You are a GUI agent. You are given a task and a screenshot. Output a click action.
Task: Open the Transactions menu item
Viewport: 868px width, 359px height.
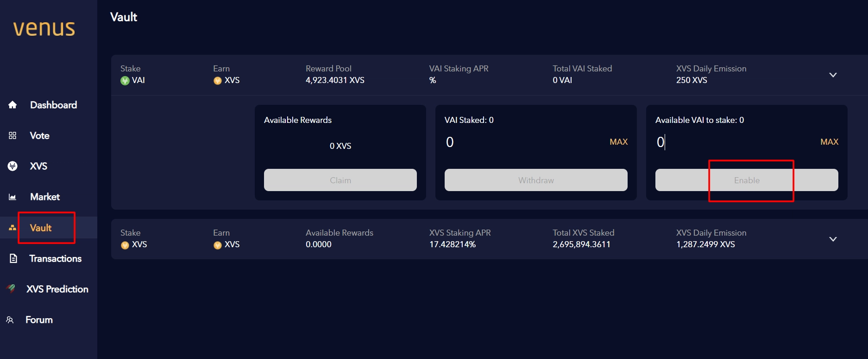point(55,258)
